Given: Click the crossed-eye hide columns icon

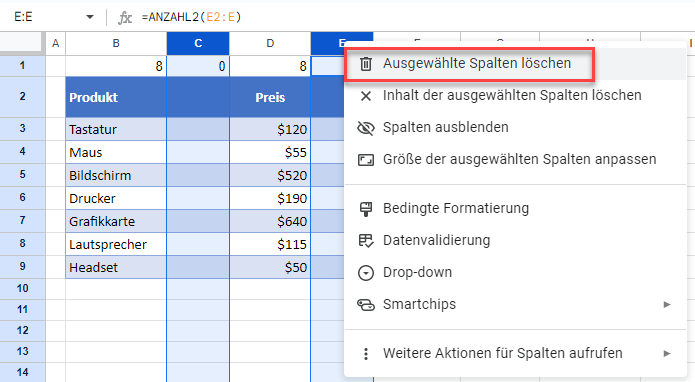Looking at the screenshot, I should point(366,128).
